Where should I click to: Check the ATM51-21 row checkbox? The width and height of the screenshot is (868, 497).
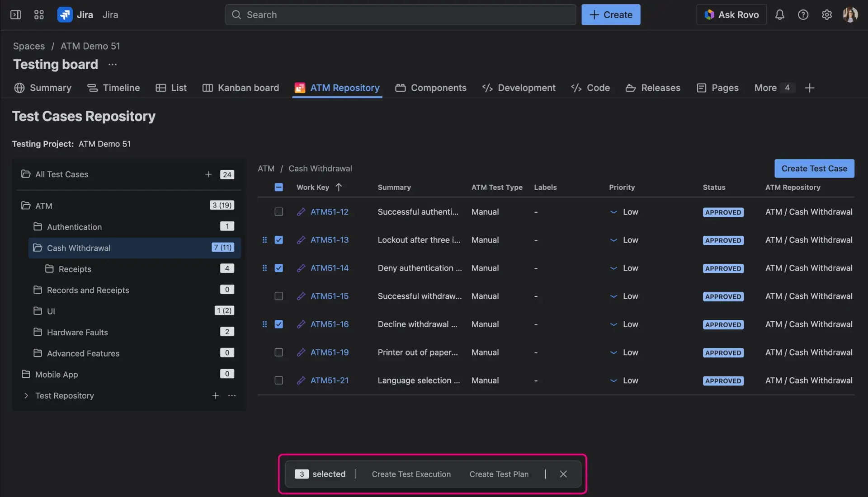point(278,380)
